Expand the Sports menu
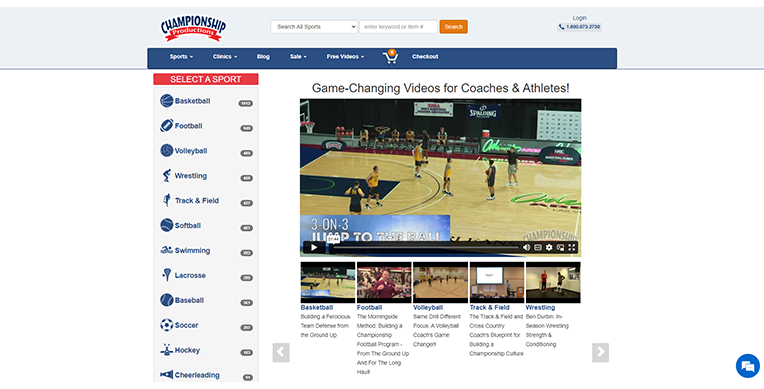The image size is (764, 389). point(181,57)
